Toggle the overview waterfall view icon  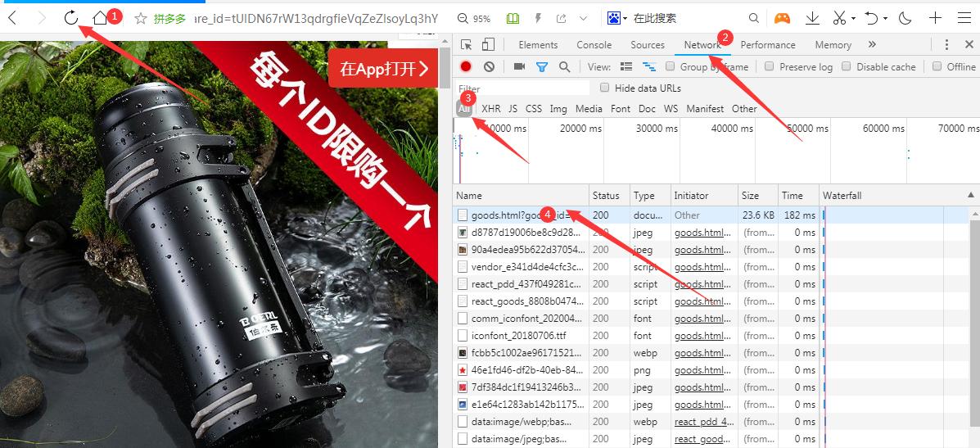click(x=650, y=66)
